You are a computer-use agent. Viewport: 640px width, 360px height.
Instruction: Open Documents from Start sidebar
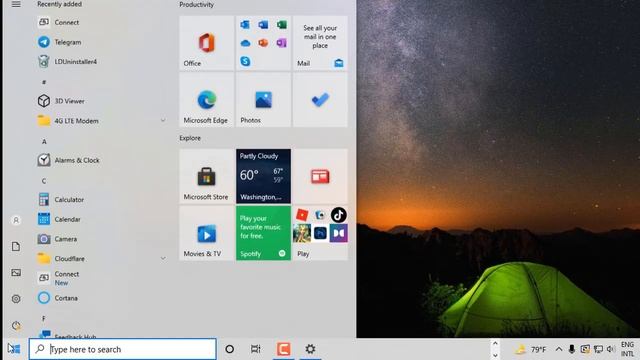(x=16, y=247)
